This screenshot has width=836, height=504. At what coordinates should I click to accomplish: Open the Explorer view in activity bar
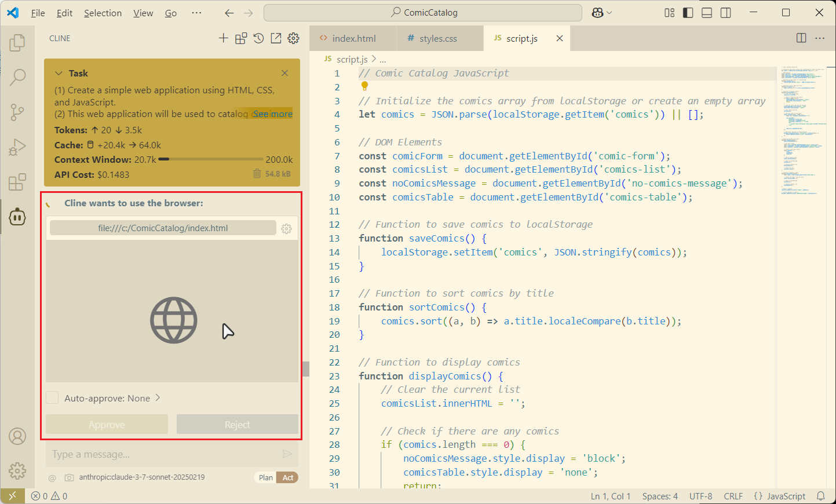(x=17, y=43)
